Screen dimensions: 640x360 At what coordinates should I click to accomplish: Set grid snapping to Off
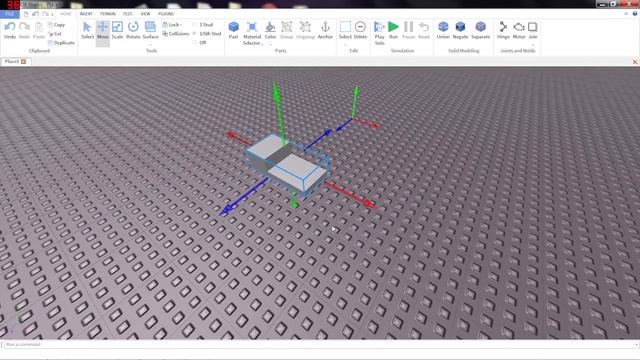pyautogui.click(x=199, y=42)
